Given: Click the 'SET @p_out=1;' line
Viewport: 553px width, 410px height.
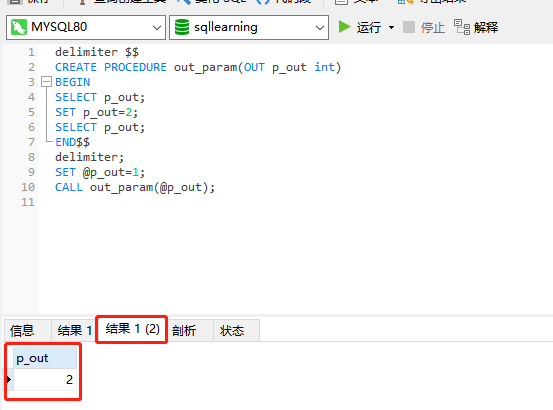Looking at the screenshot, I should (x=100, y=172).
